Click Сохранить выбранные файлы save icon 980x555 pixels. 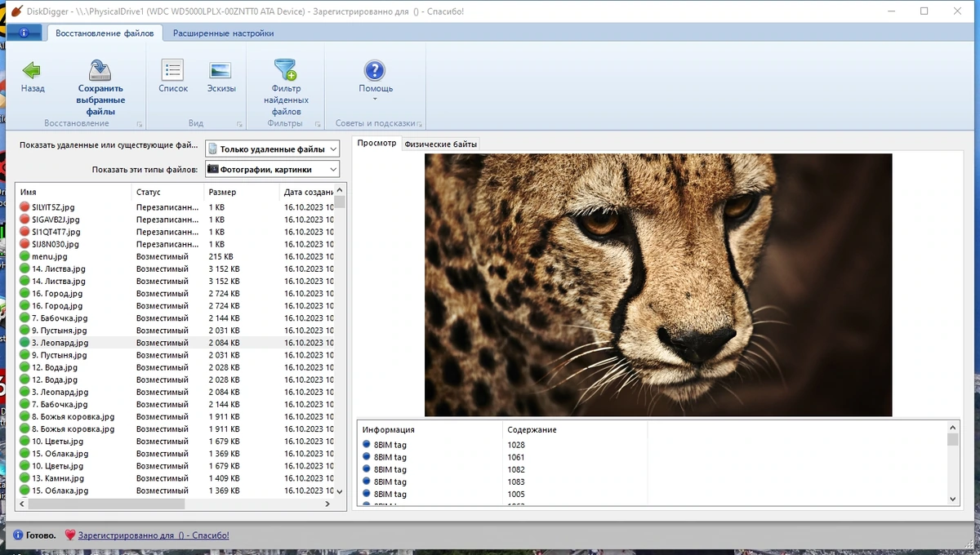pyautogui.click(x=100, y=70)
